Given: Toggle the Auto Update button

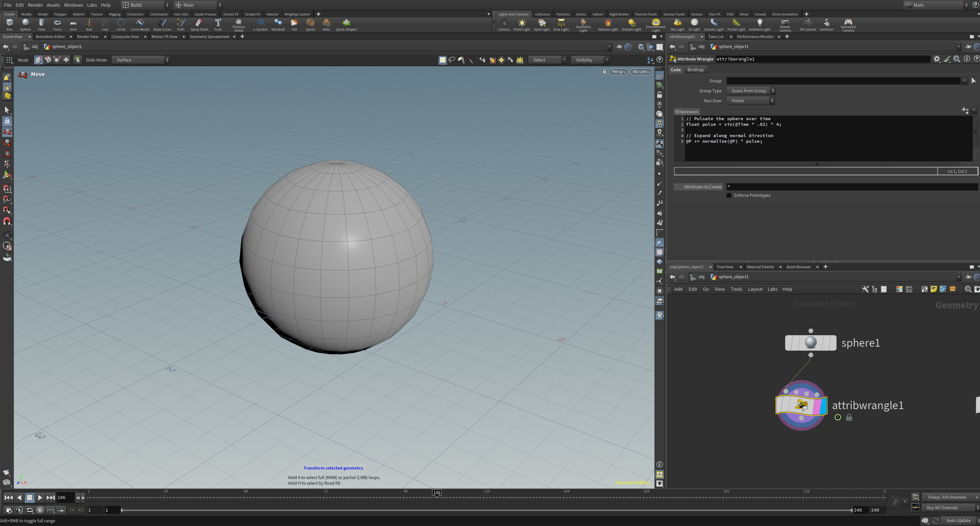Looking at the screenshot, I should tap(958, 521).
